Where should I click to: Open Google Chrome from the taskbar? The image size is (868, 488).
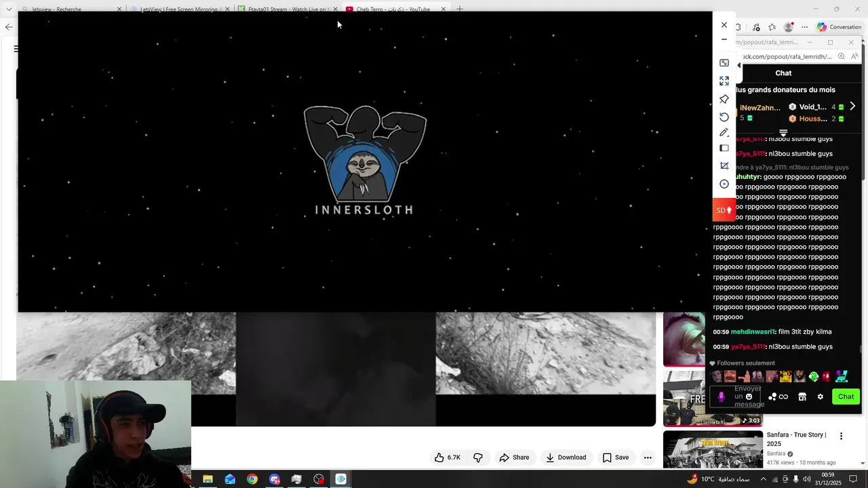[252, 479]
